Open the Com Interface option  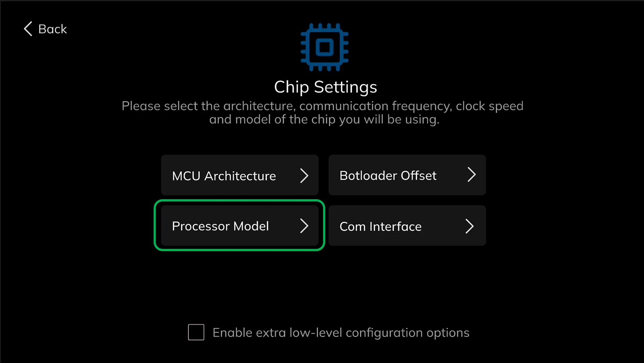click(x=407, y=225)
